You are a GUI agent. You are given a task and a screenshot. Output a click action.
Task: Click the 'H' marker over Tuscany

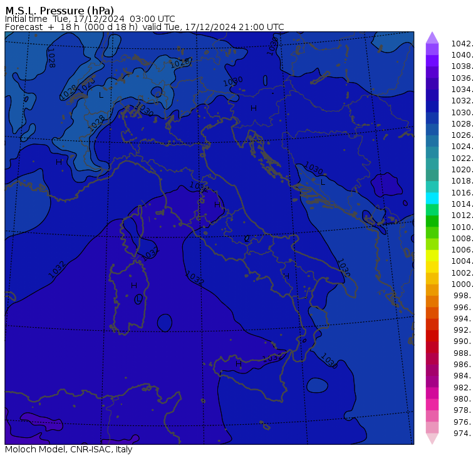click(217, 205)
